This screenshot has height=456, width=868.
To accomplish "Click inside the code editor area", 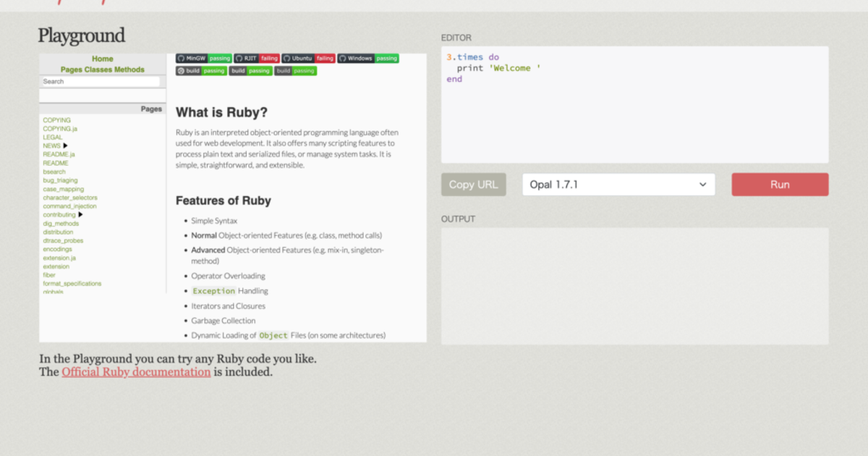I will pos(635,105).
